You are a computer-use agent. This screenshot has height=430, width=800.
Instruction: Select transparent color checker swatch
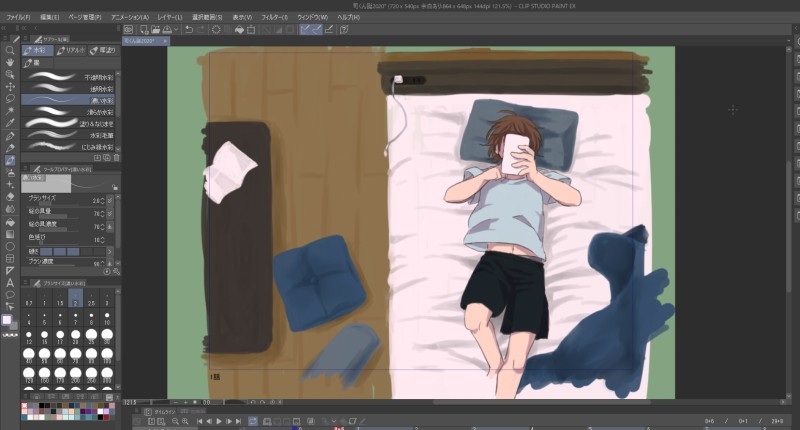[x=8, y=336]
